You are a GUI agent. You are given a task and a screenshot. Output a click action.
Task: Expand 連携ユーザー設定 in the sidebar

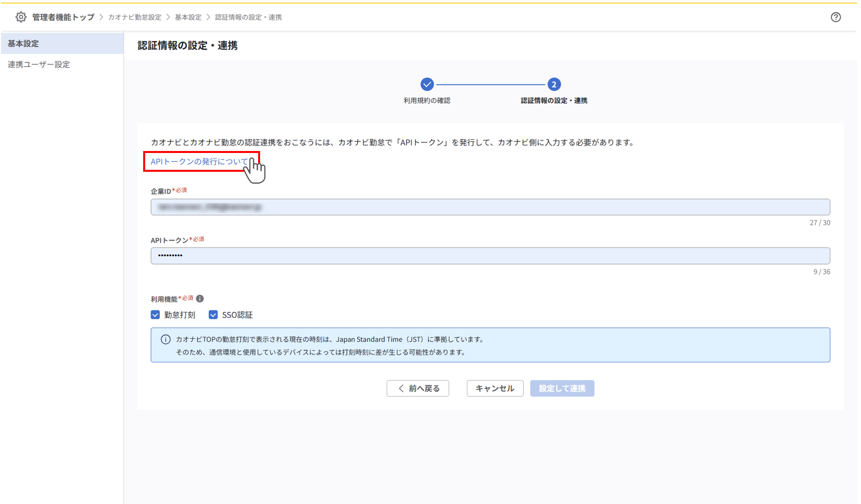38,64
